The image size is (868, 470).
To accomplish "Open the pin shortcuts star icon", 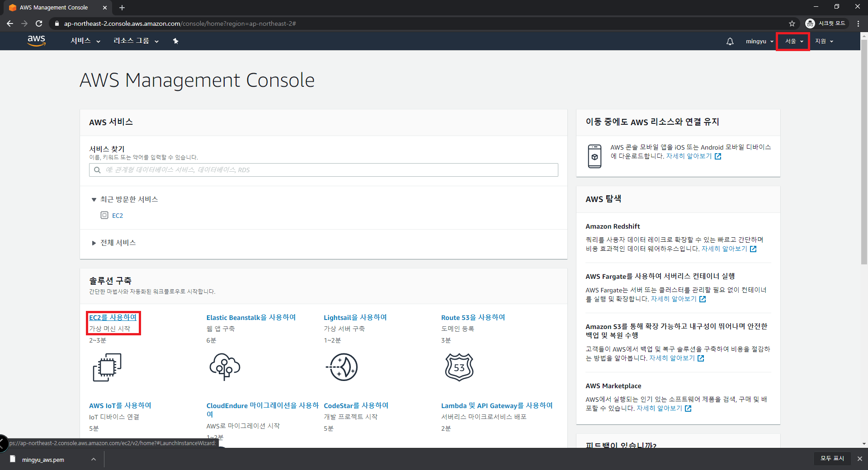I will pyautogui.click(x=175, y=41).
